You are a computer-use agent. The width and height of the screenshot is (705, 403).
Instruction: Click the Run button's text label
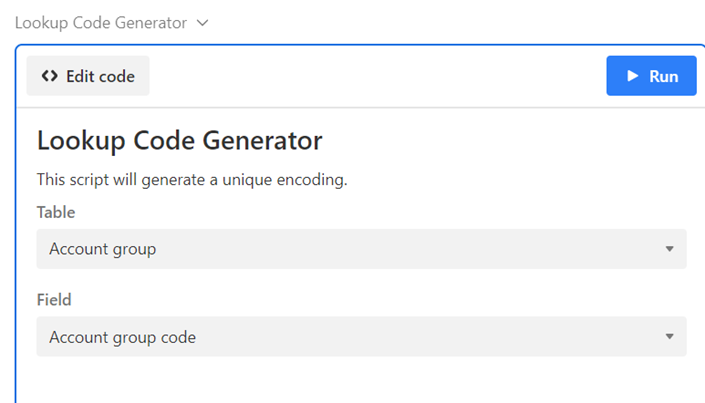664,76
